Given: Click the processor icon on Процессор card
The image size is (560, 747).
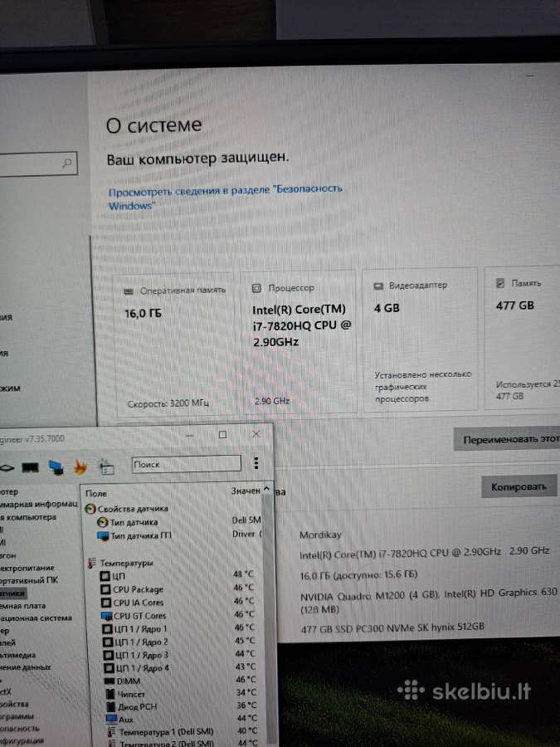Looking at the screenshot, I should point(256,288).
